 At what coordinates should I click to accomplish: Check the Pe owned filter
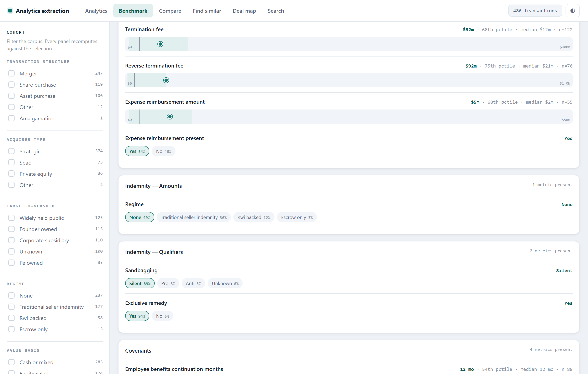(11, 263)
